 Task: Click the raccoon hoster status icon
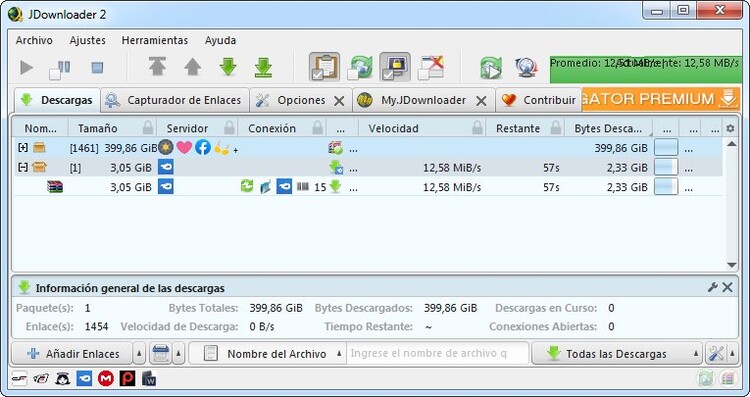(62, 379)
